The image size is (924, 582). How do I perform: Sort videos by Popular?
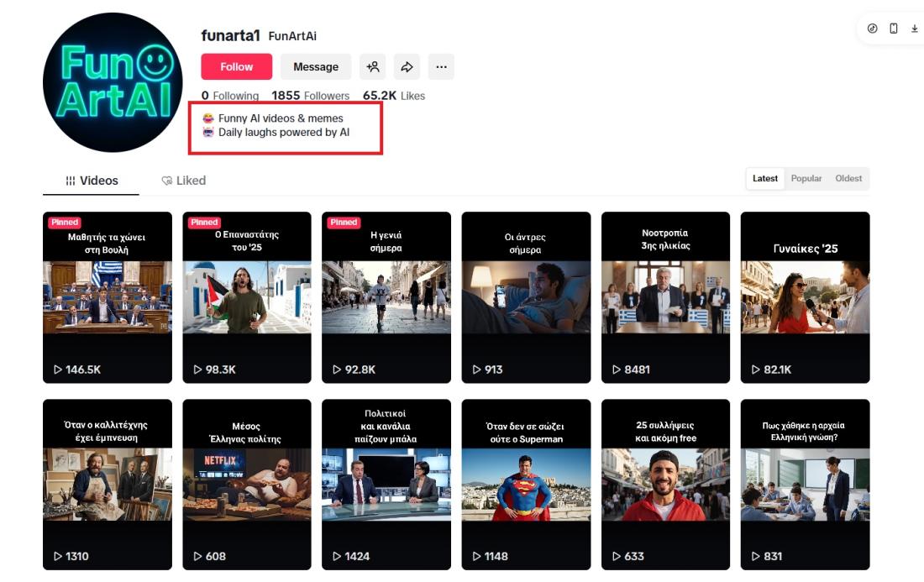coord(806,179)
